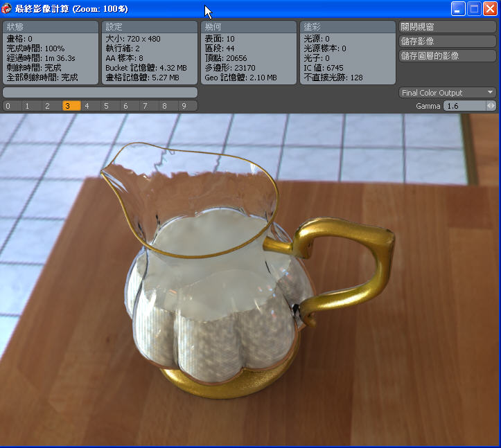Open the Final Color Output dropdown
The image size is (501, 448).
click(448, 93)
